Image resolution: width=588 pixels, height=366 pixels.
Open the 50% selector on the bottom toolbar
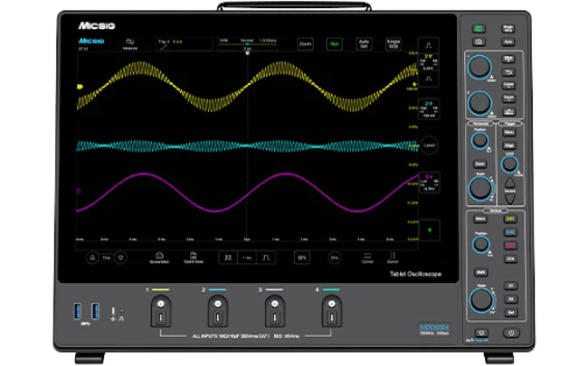(x=302, y=258)
